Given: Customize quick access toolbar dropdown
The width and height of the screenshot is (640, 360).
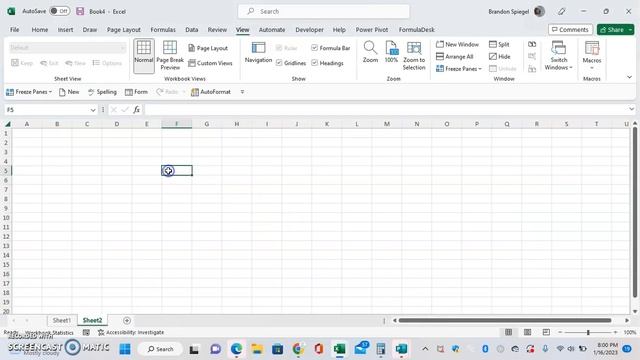Looking at the screenshot, I should pos(242,92).
